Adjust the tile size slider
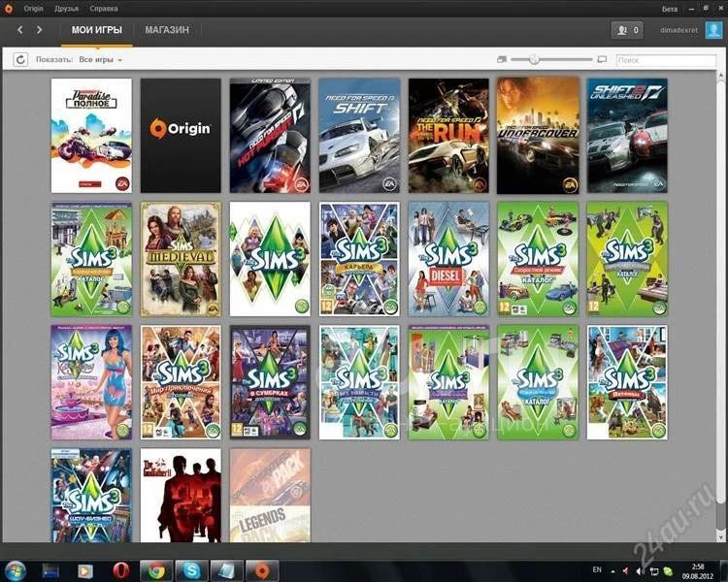 click(535, 59)
